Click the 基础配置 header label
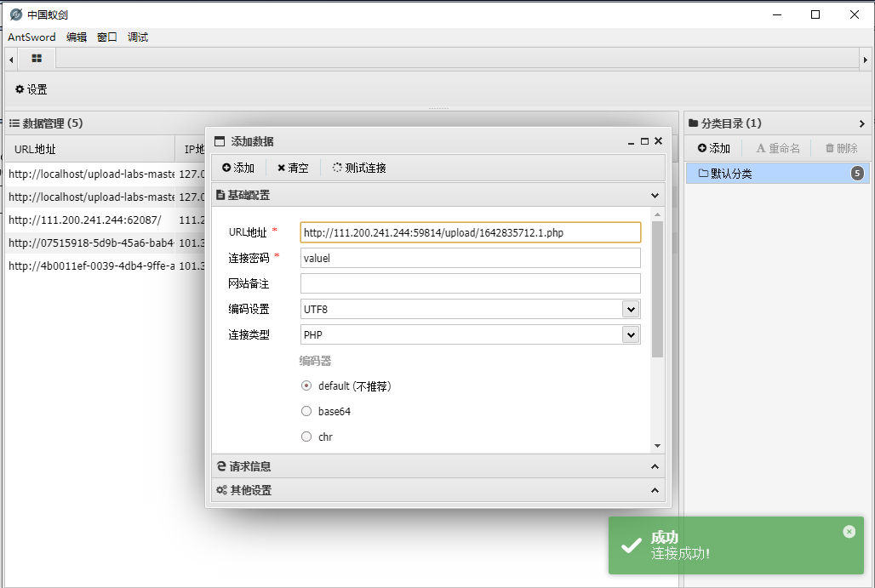Screen dimensions: 875x588 [x=249, y=195]
